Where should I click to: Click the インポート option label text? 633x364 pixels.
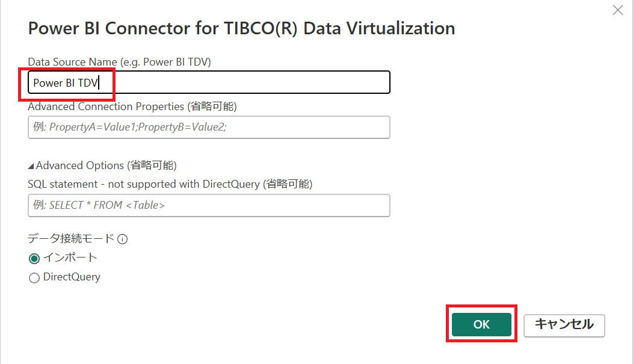tap(70, 258)
